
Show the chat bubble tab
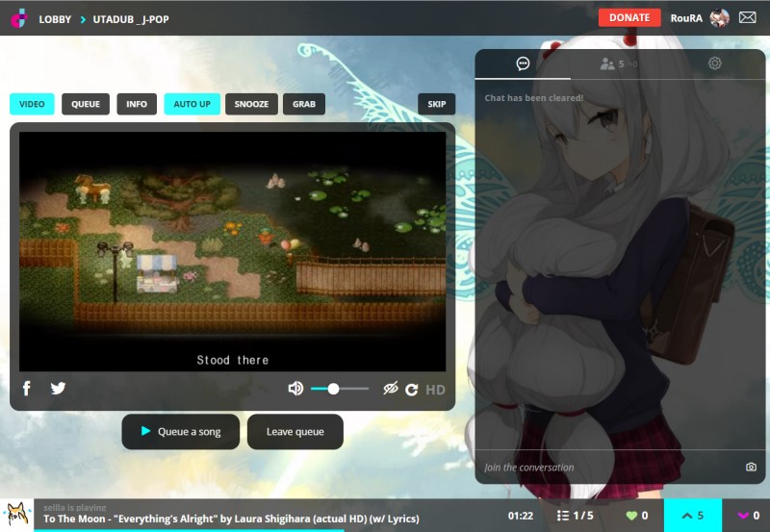[523, 64]
